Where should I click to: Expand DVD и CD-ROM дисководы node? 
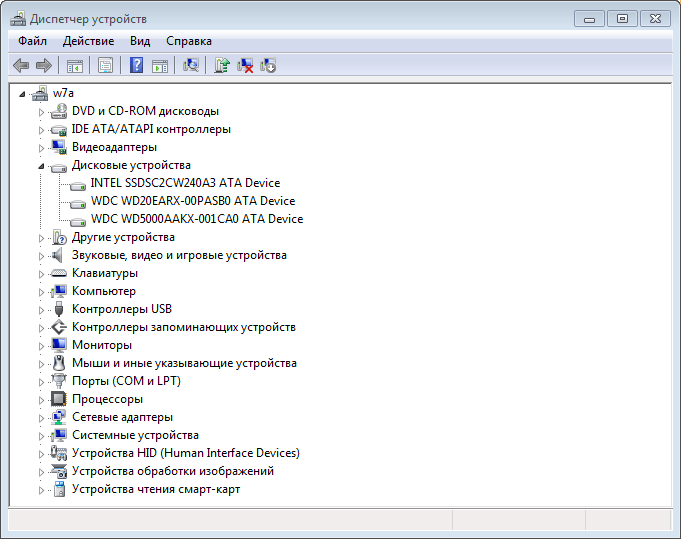point(41,112)
